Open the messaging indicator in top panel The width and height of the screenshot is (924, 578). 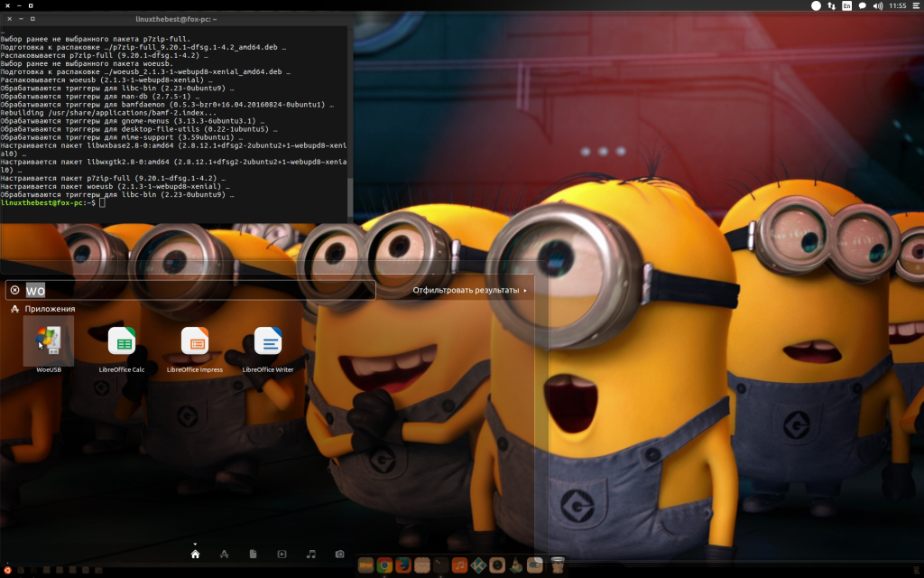(x=862, y=5)
